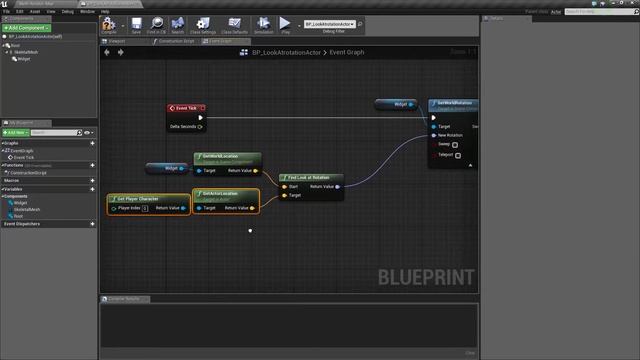Image resolution: width=640 pixels, height=360 pixels.
Task: Open the Edit menu
Action: coord(20,11)
